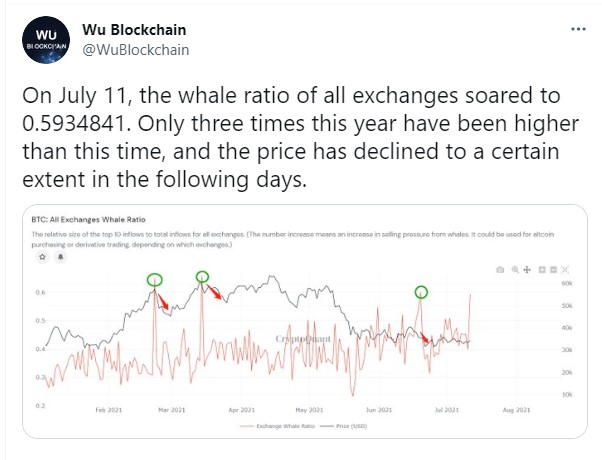The width and height of the screenshot is (602, 460).
Task: Toggle the Price (USD) legend series
Action: [349, 426]
